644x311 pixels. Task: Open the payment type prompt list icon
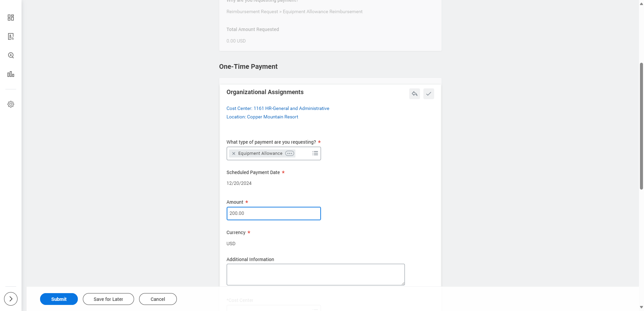pyautogui.click(x=315, y=153)
